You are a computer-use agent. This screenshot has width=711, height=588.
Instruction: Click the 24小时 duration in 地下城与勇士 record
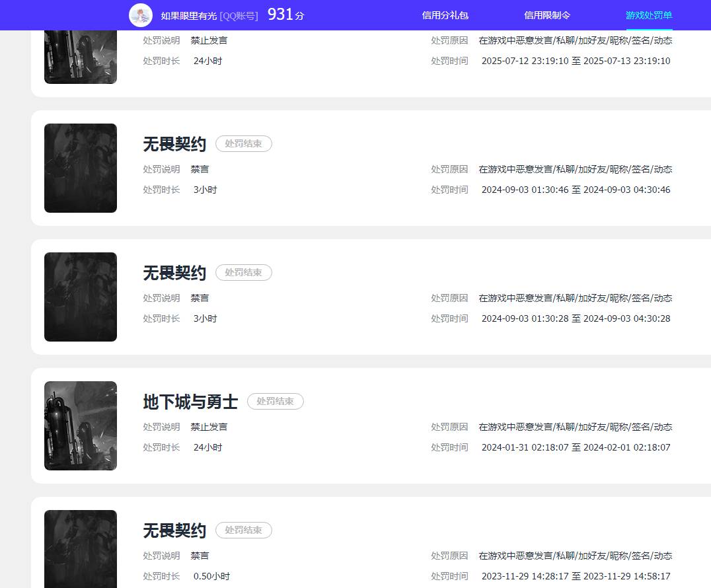[207, 447]
